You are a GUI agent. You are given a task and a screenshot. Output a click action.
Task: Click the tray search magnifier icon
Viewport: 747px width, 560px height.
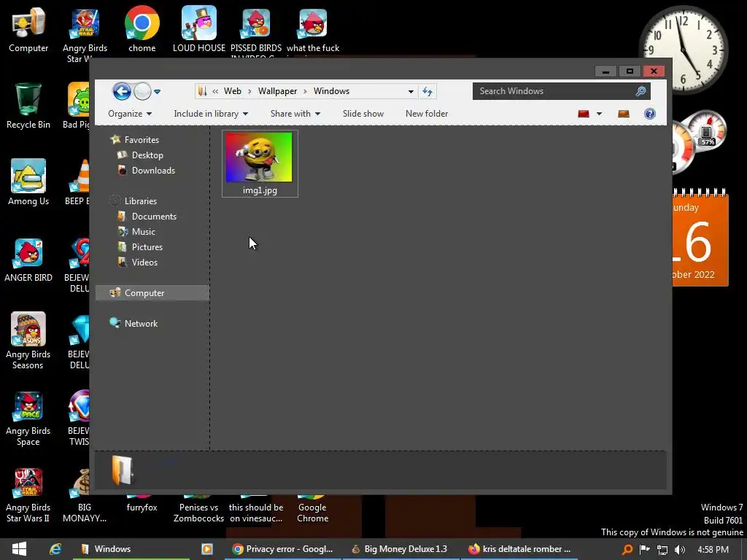(x=627, y=550)
